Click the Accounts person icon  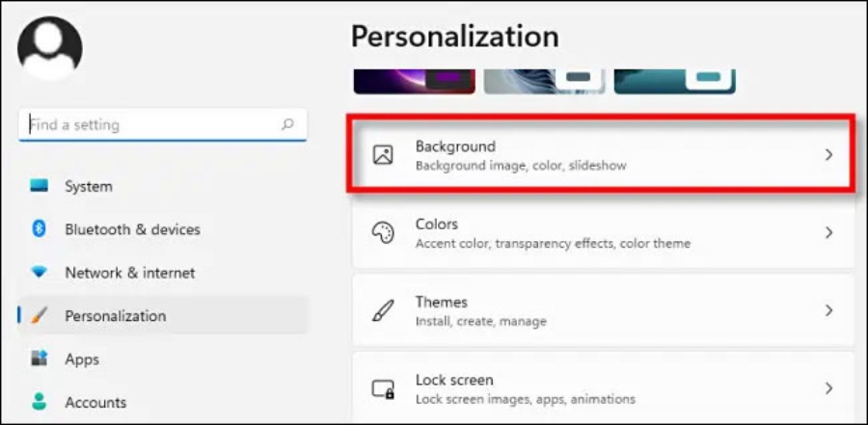(39, 401)
